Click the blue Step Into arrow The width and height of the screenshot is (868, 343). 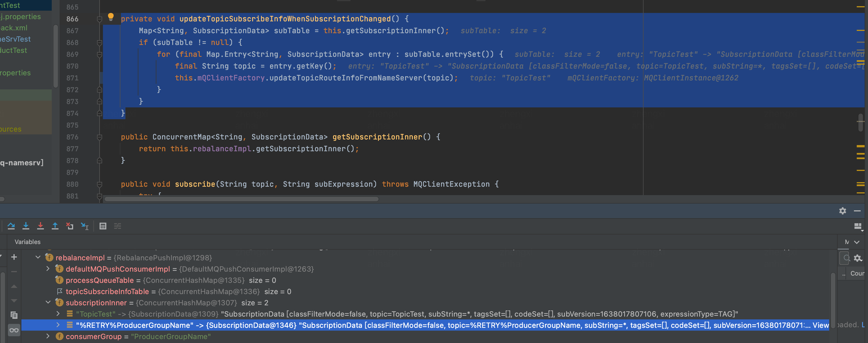(x=26, y=226)
